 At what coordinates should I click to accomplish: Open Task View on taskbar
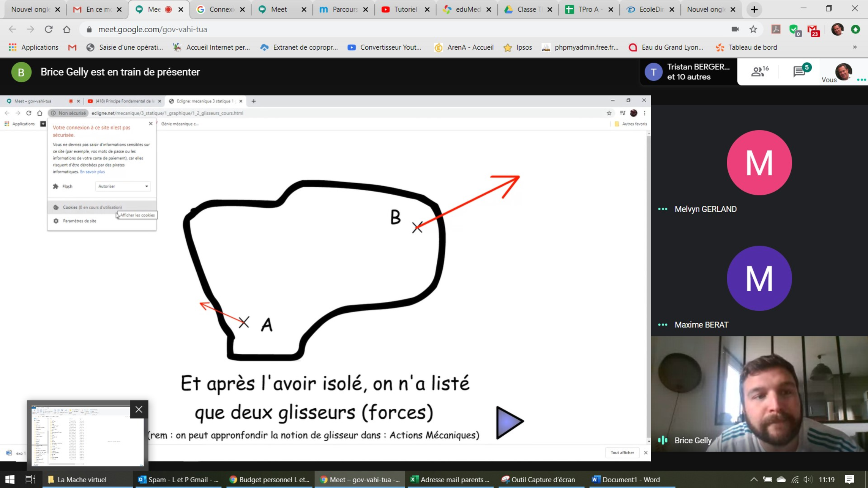pyautogui.click(x=30, y=479)
